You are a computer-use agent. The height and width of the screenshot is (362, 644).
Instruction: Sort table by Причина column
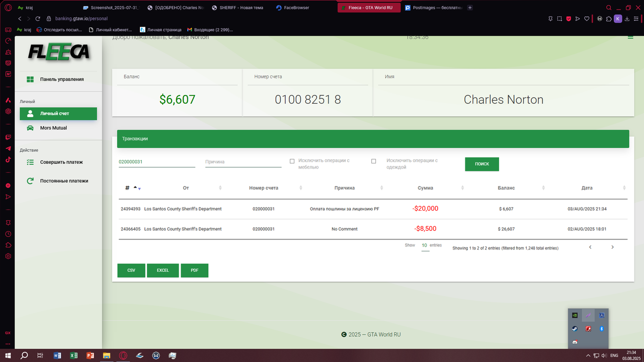[x=345, y=188]
